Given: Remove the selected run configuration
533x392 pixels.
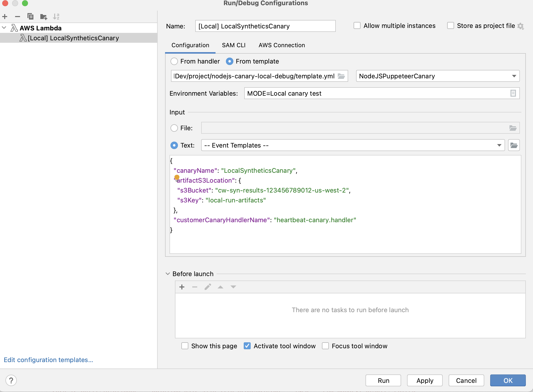Looking at the screenshot, I should (17, 16).
